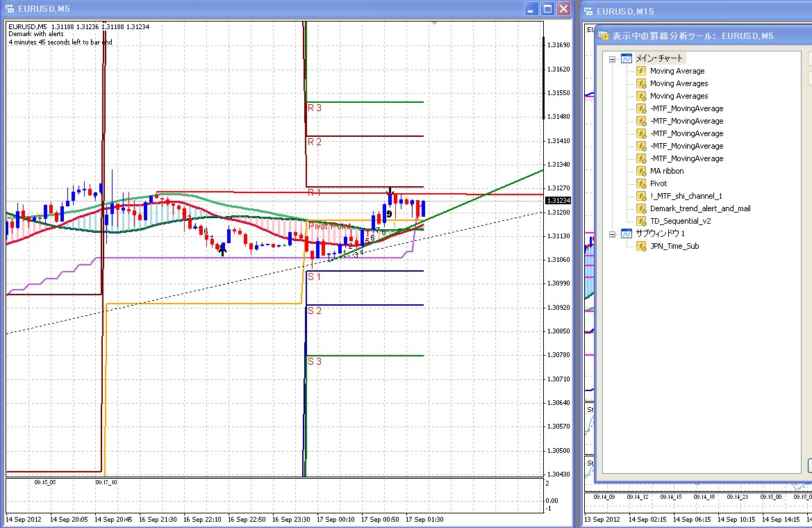This screenshot has width=812, height=528.
Task: Click the EURUSD,M5 quote header text
Action: pos(78,26)
